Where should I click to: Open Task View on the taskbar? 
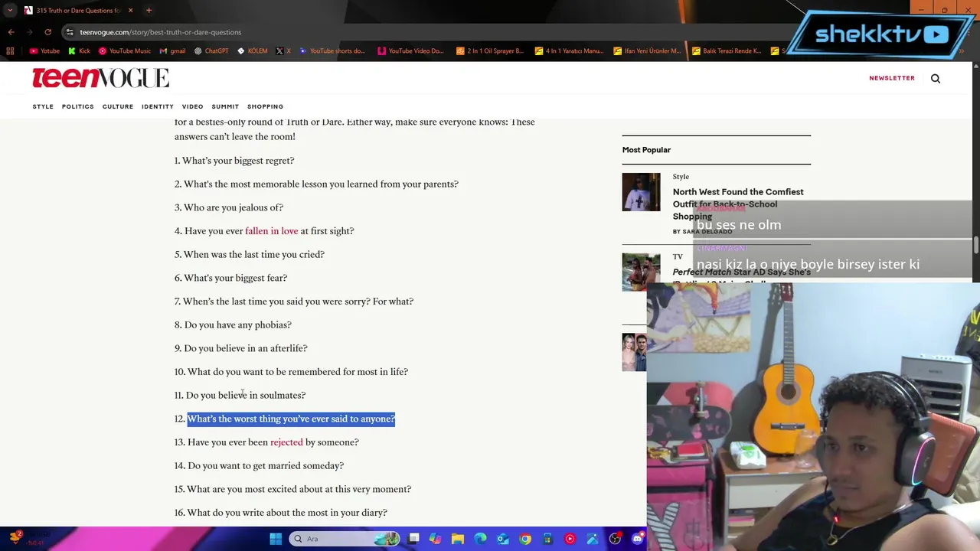coord(414,539)
